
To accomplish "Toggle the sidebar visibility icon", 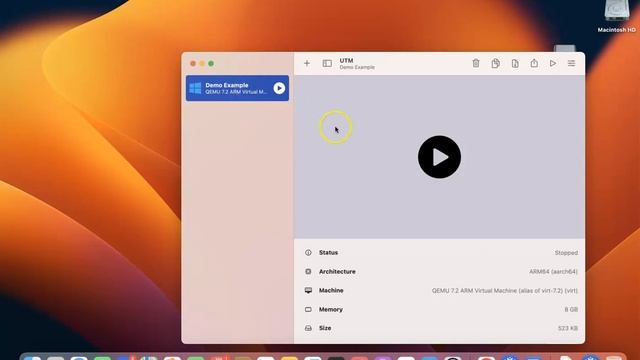I will pos(327,63).
